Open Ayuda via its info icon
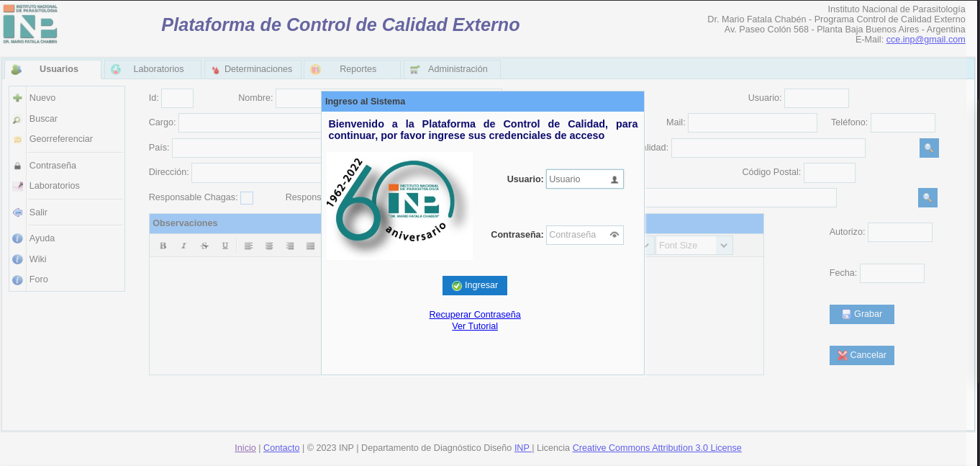Image resolution: width=980 pixels, height=466 pixels. tap(17, 239)
